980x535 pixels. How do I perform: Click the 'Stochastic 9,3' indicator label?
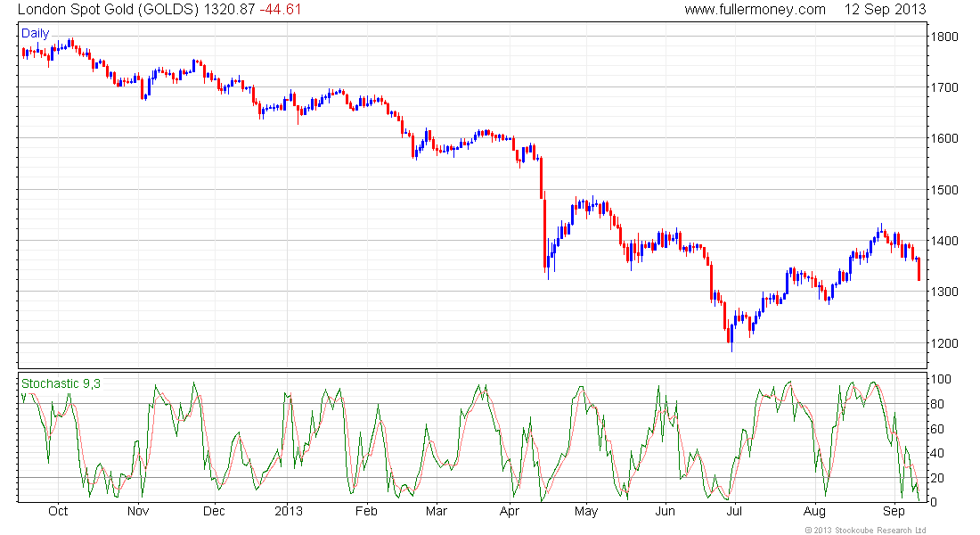(61, 383)
